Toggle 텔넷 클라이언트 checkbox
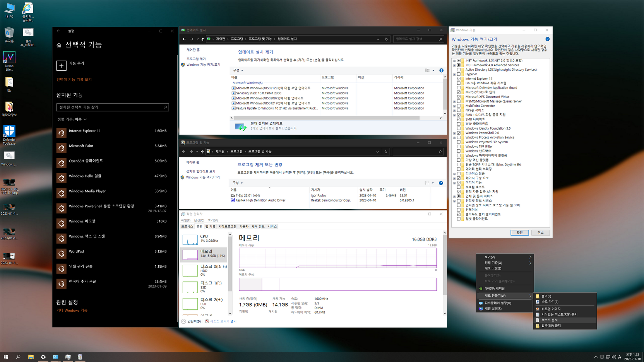 (x=459, y=219)
